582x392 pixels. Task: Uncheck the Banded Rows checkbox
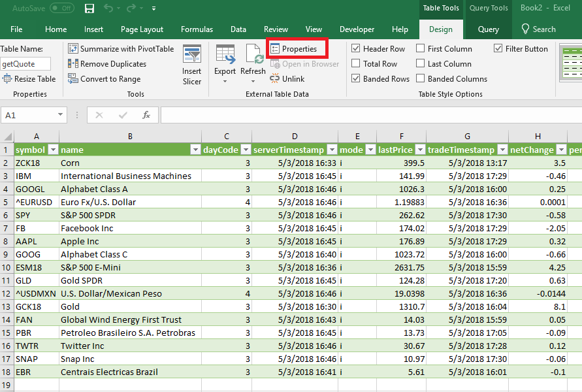pyautogui.click(x=355, y=78)
